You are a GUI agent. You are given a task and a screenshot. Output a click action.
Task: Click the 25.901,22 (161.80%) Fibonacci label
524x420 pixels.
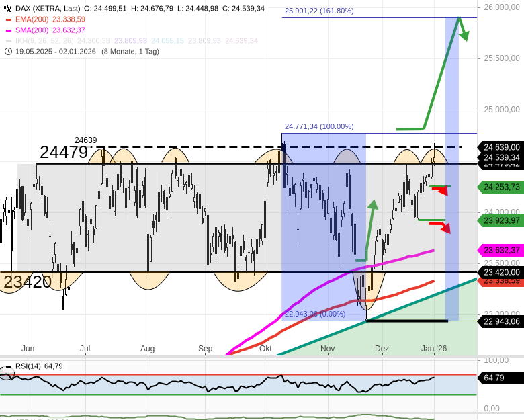pyautogui.click(x=319, y=11)
